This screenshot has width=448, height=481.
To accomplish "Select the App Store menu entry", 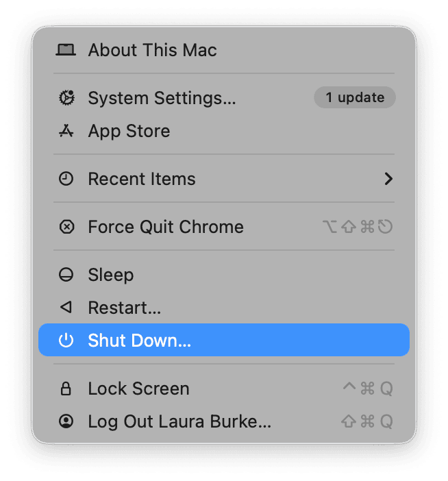I will pos(129,132).
